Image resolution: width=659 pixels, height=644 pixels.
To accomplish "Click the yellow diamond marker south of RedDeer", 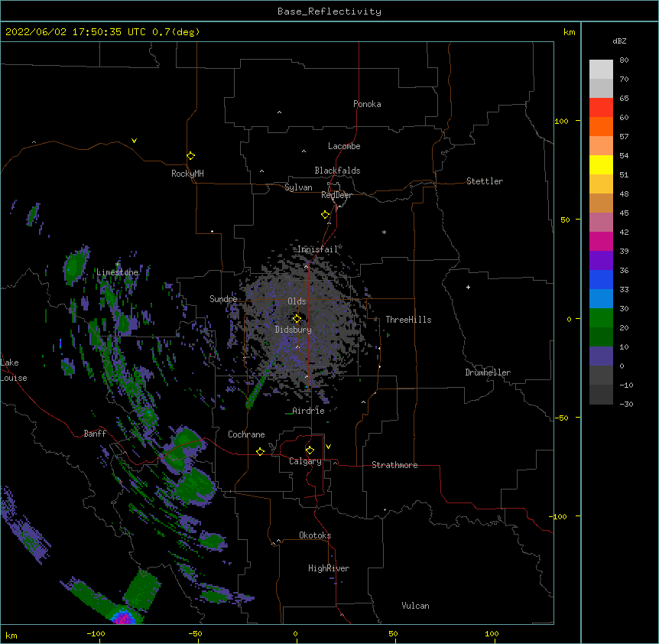I will click(x=326, y=215).
